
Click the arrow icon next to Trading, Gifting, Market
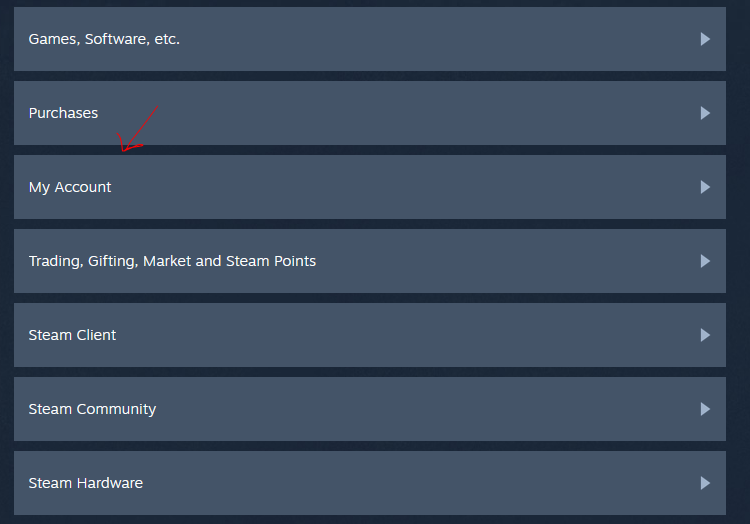[x=705, y=261]
